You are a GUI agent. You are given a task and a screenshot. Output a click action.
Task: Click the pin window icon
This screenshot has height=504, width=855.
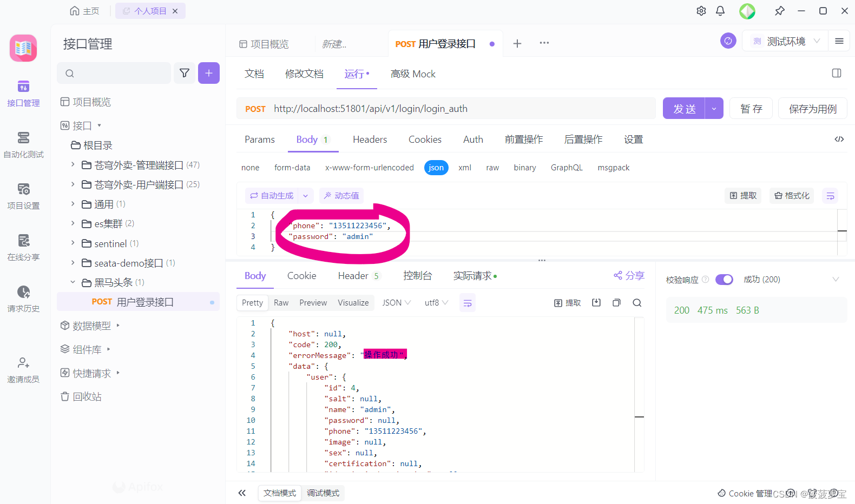tap(779, 11)
